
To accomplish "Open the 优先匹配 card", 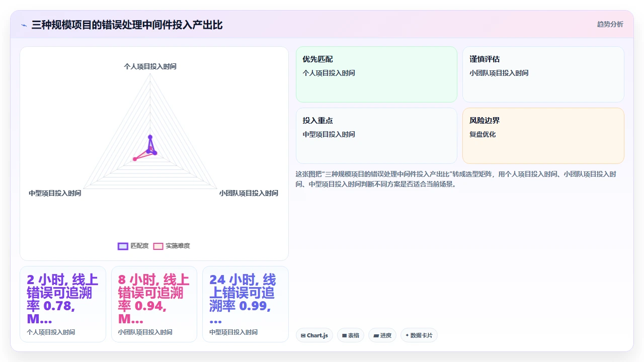I will click(376, 74).
